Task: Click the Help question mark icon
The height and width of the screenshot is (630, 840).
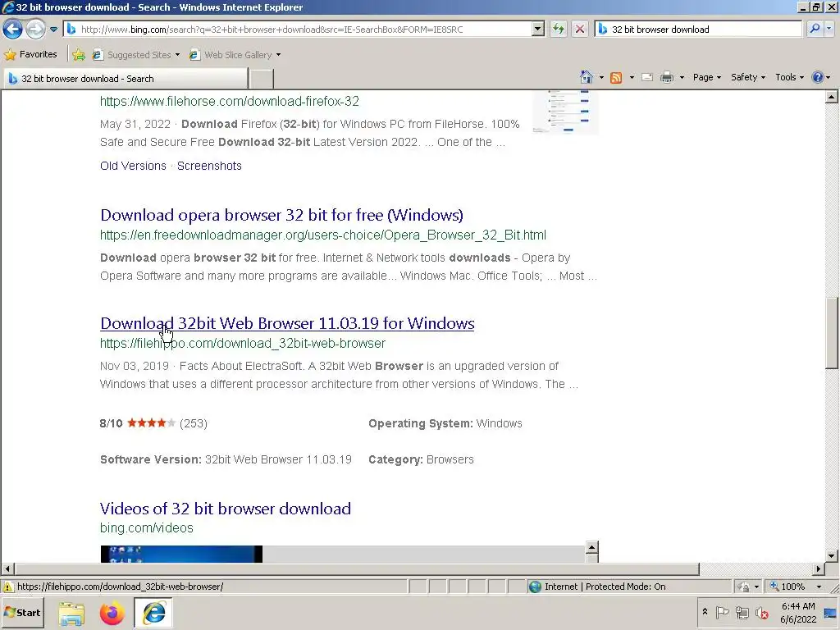Action: coord(818,77)
